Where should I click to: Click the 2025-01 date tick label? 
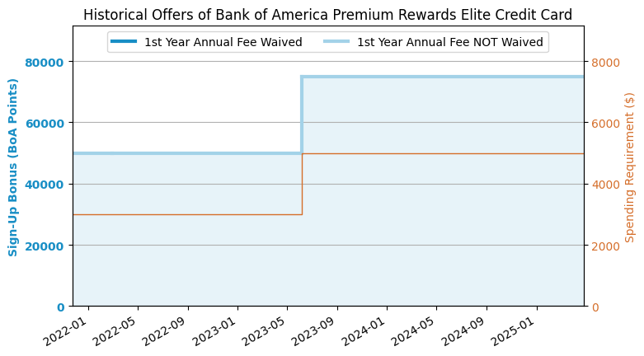coord(515,331)
